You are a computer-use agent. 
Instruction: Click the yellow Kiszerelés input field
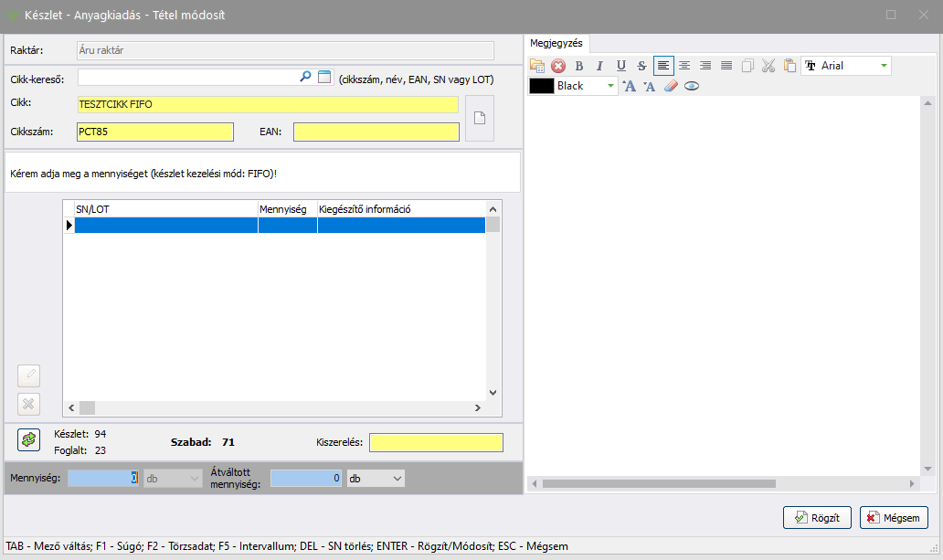(436, 443)
